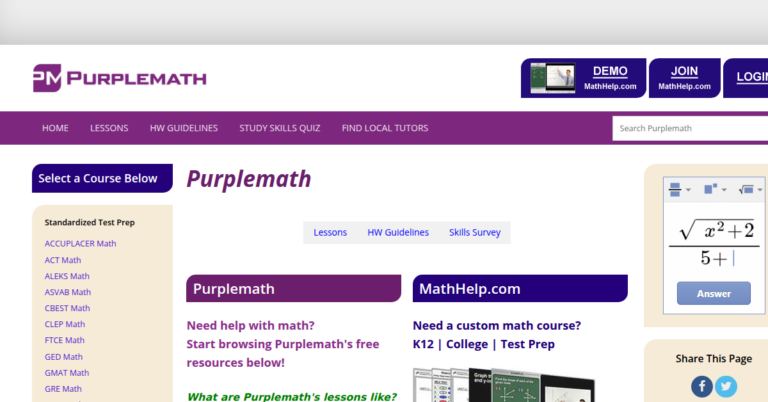Click 'Need help with math?' text
This screenshot has width=768, height=402.
tap(251, 326)
